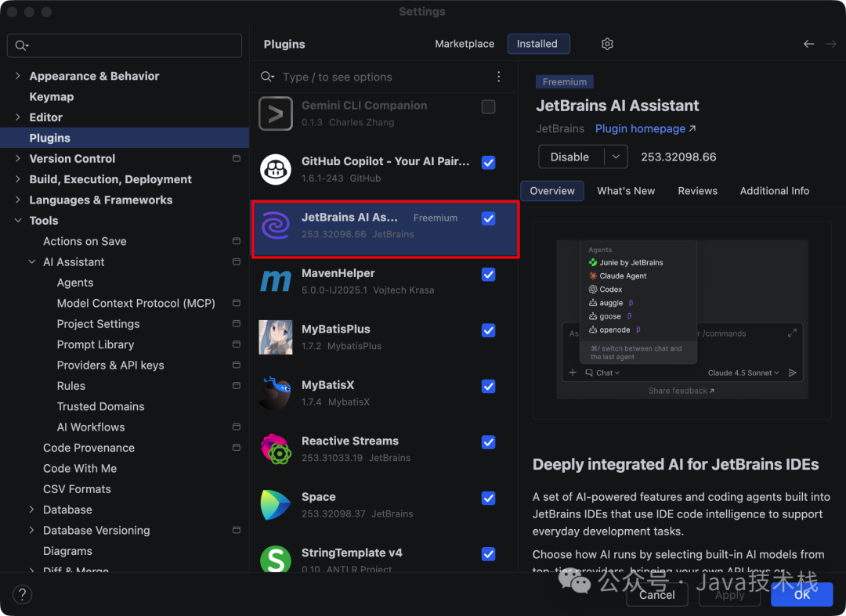
Task: Open the Disable button dropdown arrow
Action: pyautogui.click(x=616, y=157)
